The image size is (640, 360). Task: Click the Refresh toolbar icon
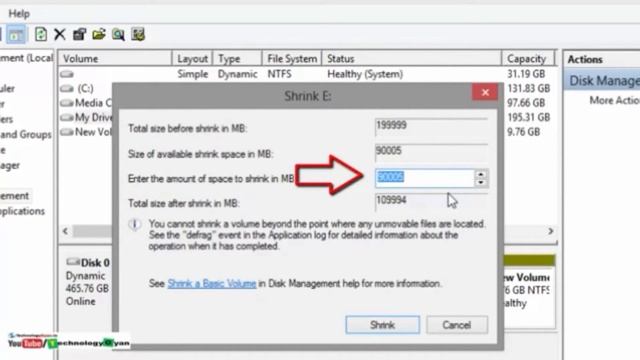tap(40, 34)
